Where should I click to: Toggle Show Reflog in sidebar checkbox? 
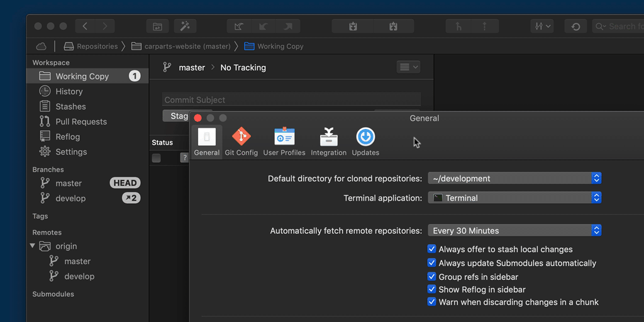(x=432, y=289)
